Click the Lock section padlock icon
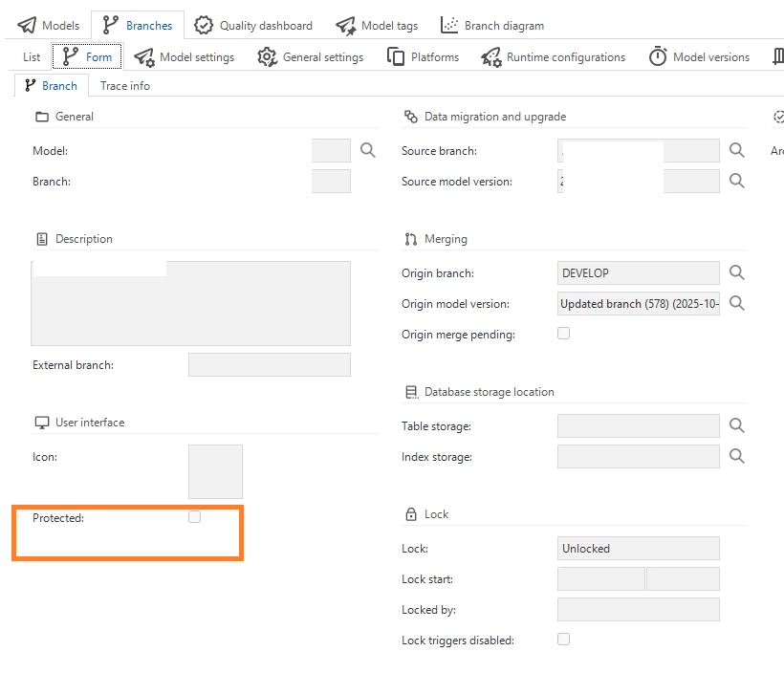The width and height of the screenshot is (784, 695). [411, 514]
